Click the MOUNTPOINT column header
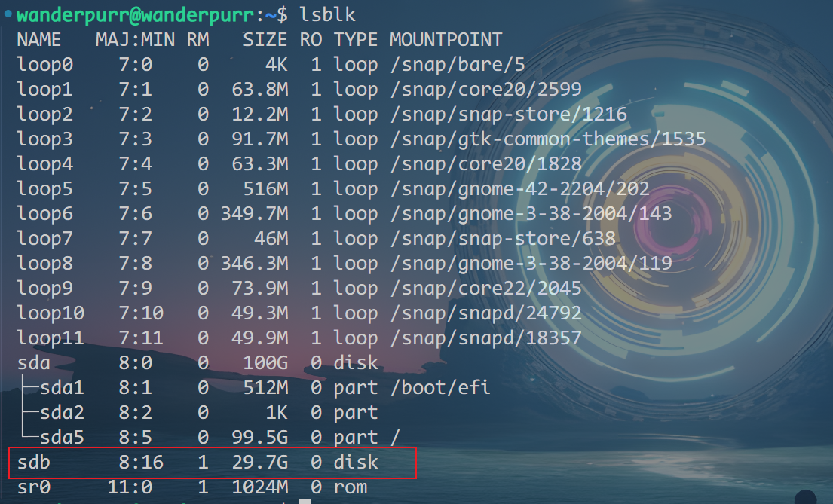The height and width of the screenshot is (504, 833). point(446,40)
